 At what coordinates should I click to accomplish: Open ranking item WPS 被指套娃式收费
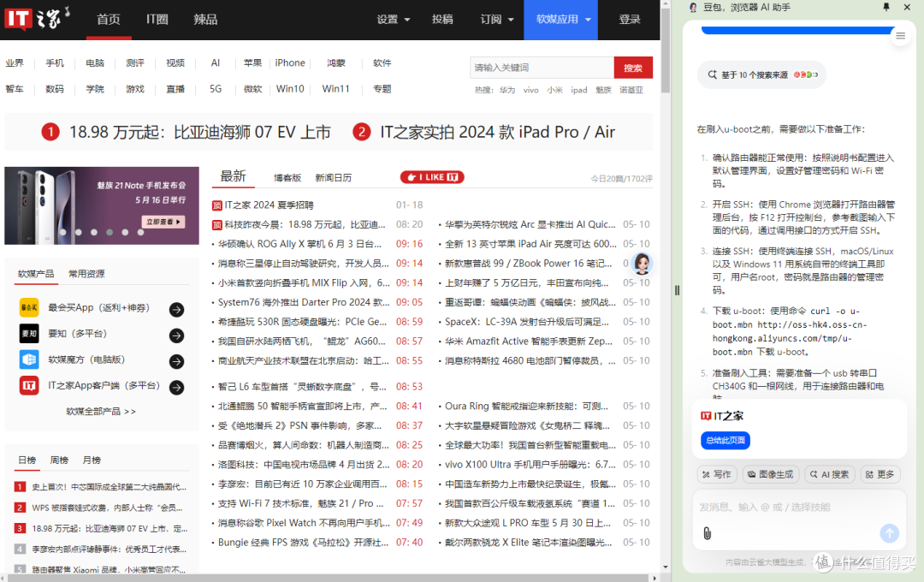tap(107, 508)
